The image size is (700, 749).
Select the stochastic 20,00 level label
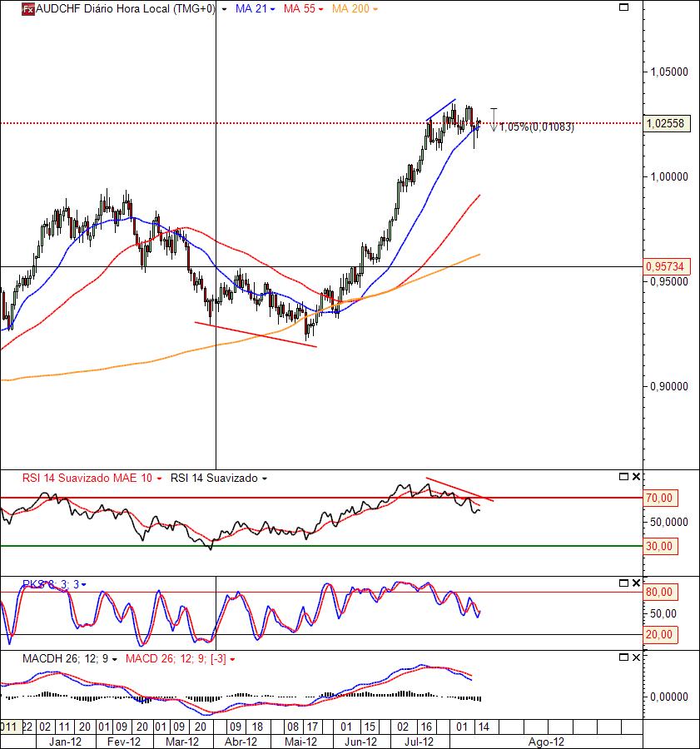660,635
